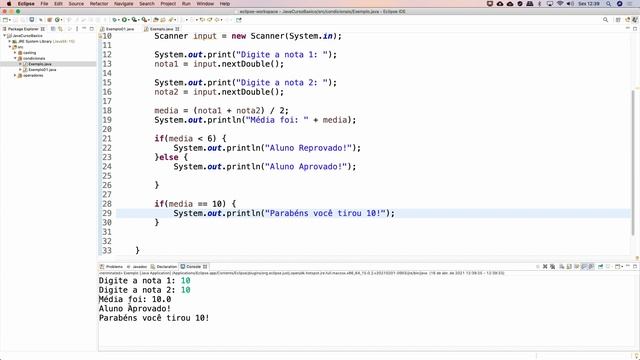
Task: Expand the JRE System Library node
Action: pos(9,41)
